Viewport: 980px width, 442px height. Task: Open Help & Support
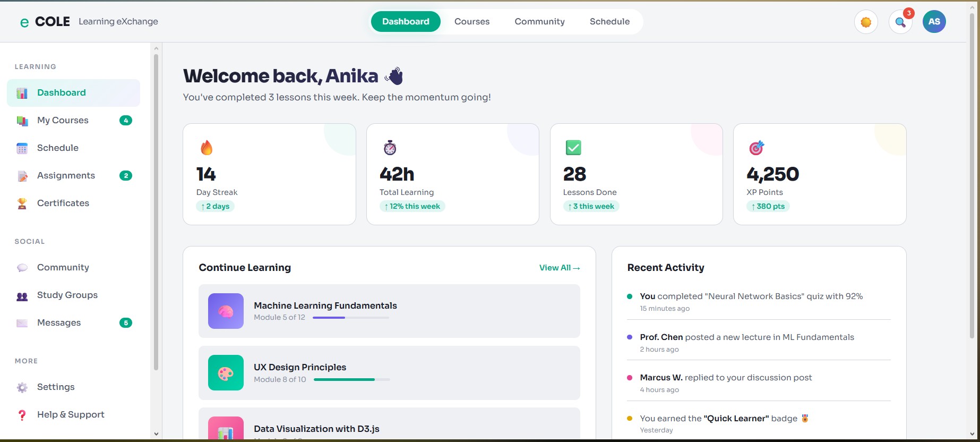pyautogui.click(x=73, y=415)
